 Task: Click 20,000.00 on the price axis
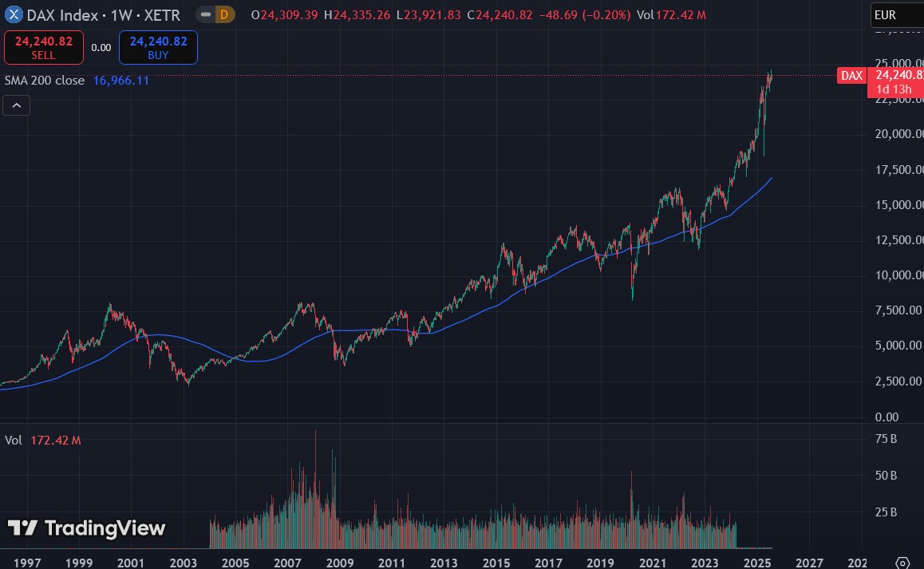(899, 134)
